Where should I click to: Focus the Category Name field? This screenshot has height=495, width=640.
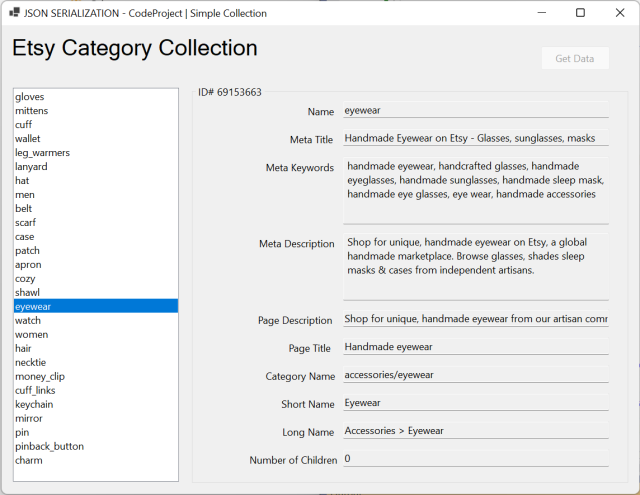pos(476,375)
